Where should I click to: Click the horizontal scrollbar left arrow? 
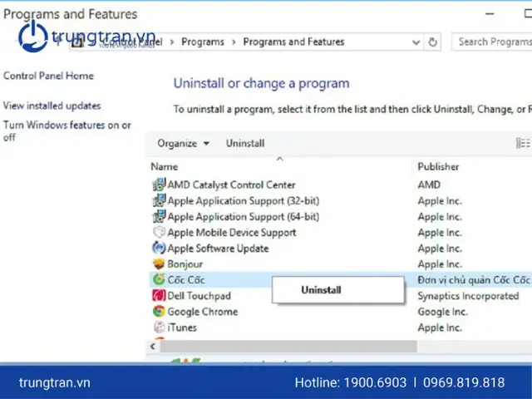tap(153, 347)
